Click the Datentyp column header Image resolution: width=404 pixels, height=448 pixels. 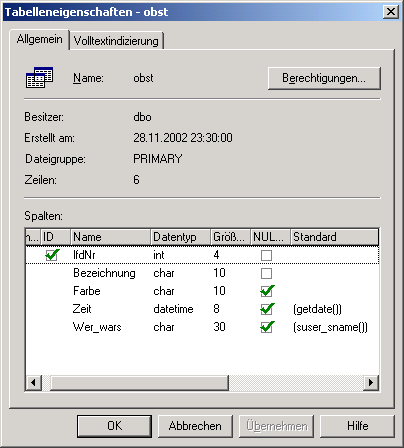181,237
